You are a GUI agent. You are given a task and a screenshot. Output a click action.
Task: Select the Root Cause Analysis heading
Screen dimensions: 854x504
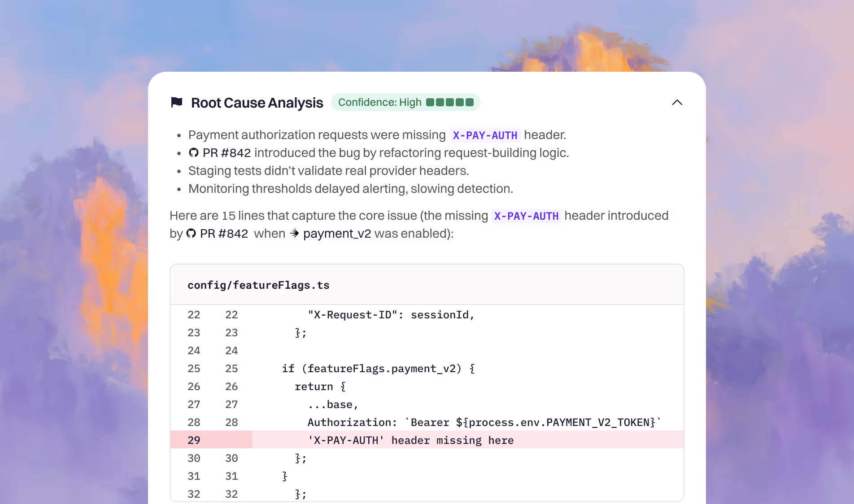[x=257, y=102]
